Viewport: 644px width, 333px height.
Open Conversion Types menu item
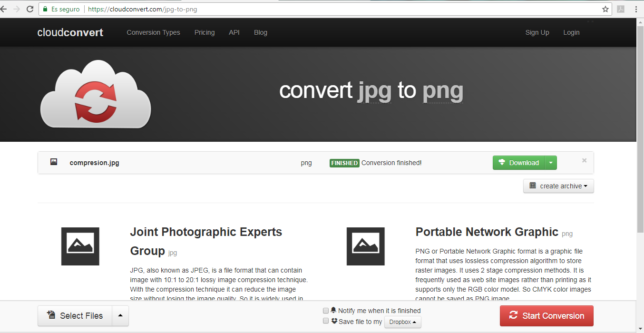pyautogui.click(x=153, y=32)
